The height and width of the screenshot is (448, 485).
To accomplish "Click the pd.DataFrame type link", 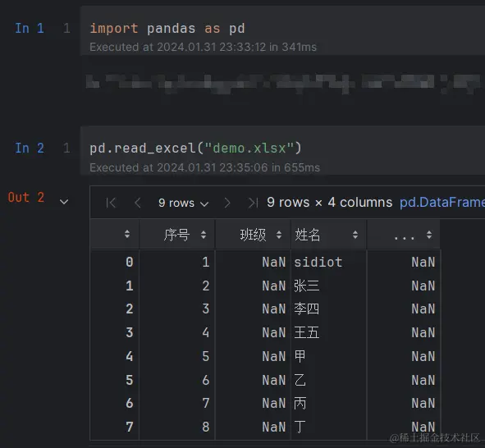I will point(442,203).
